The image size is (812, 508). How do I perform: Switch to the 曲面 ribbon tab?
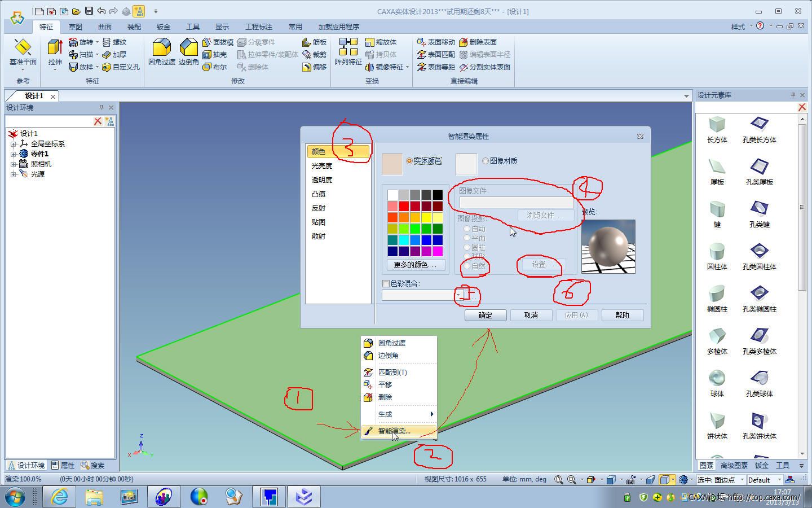105,27
